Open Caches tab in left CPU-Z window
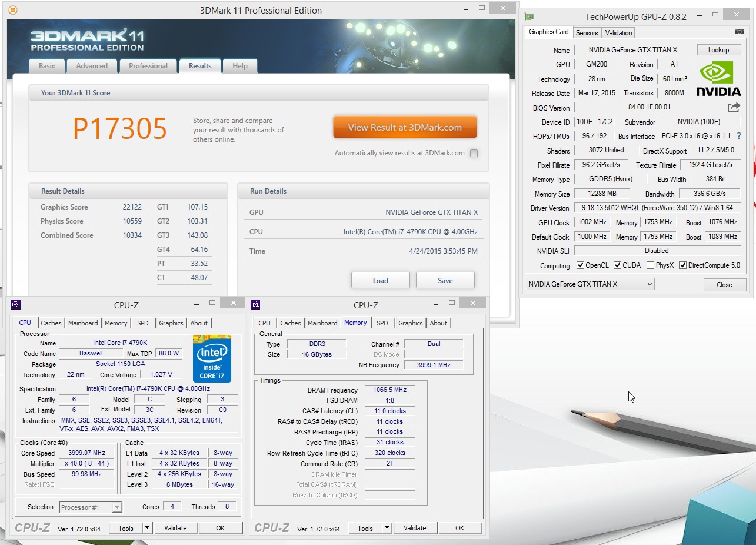 tap(51, 323)
